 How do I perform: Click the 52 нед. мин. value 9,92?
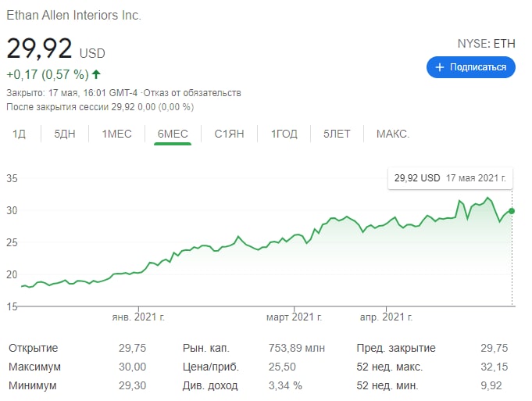491,385
